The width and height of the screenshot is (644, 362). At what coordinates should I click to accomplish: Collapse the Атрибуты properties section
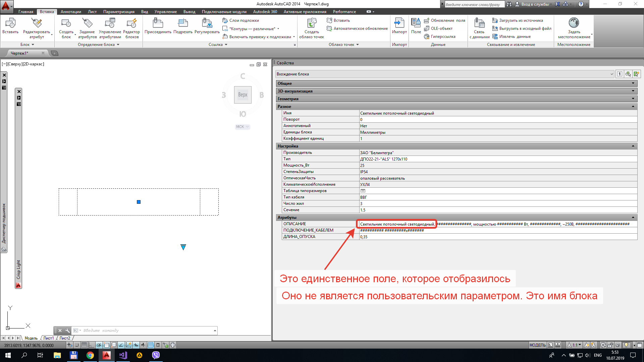pyautogui.click(x=633, y=218)
